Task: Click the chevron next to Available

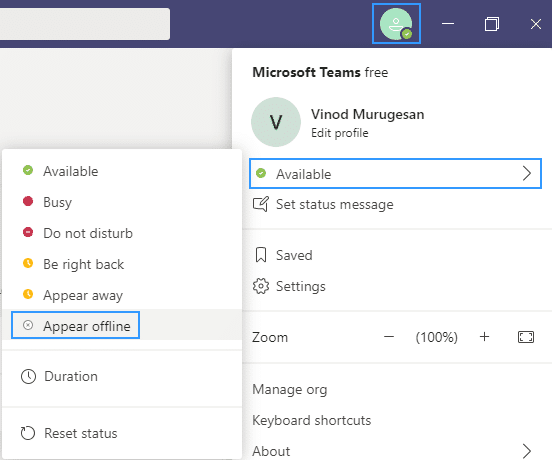Action: click(x=527, y=174)
